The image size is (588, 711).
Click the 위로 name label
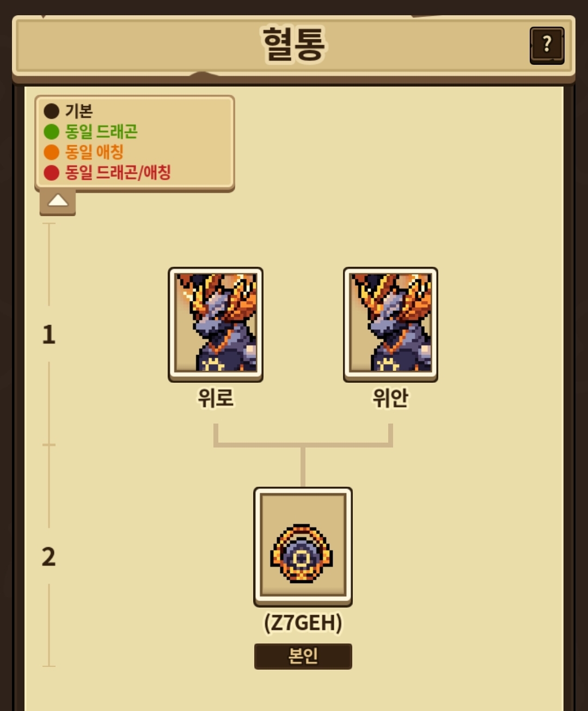click(x=216, y=397)
